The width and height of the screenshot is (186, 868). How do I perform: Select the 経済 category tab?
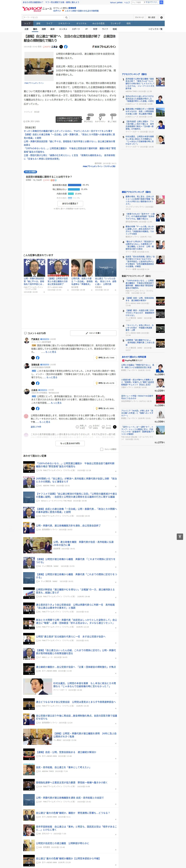(52, 29)
